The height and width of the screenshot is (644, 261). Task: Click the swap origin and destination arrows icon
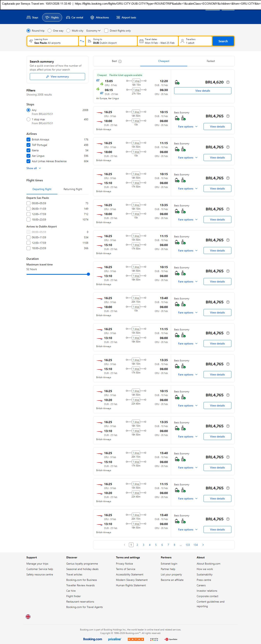82,41
